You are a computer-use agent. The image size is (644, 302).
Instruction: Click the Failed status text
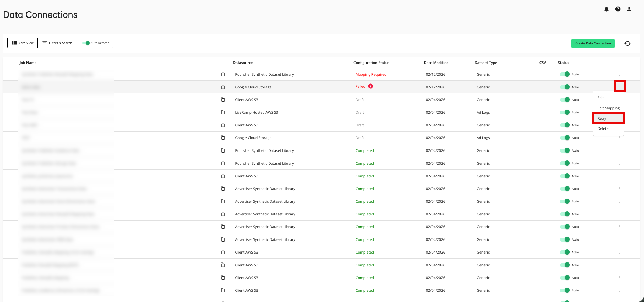pyautogui.click(x=360, y=86)
